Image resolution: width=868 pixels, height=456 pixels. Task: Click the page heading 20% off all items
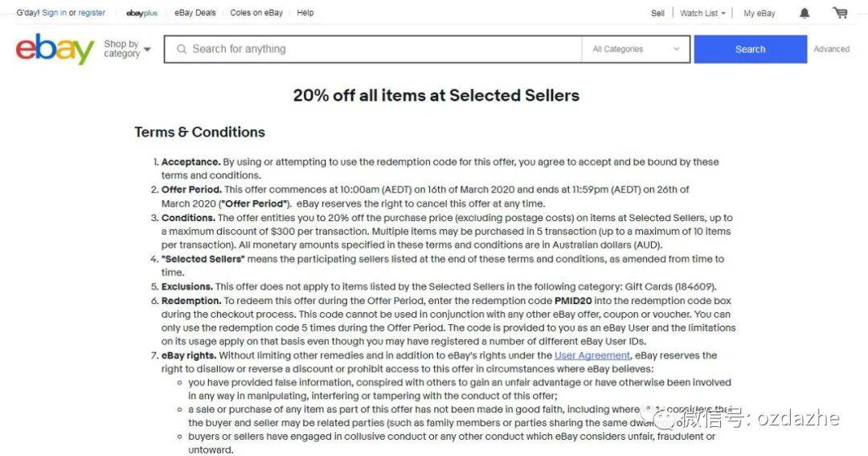[436, 95]
